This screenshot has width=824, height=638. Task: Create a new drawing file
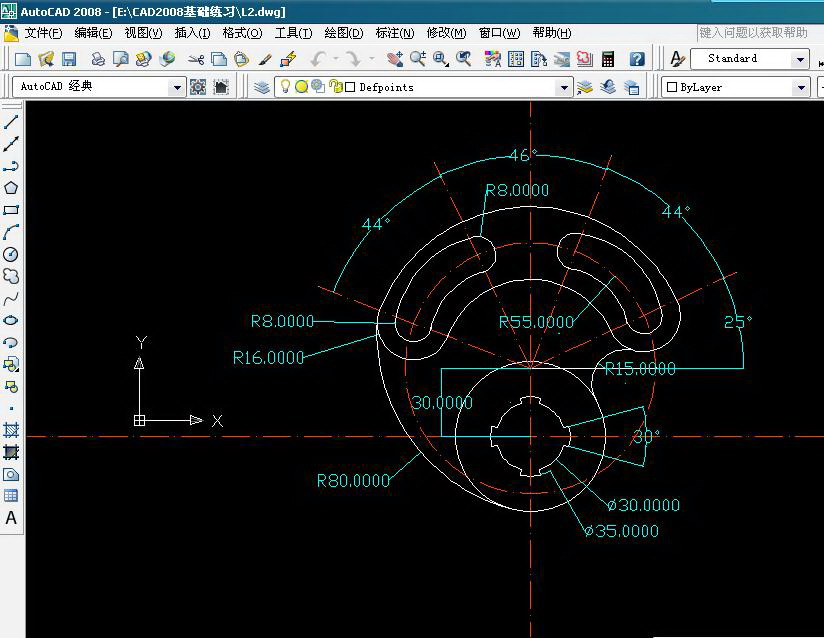click(23, 59)
